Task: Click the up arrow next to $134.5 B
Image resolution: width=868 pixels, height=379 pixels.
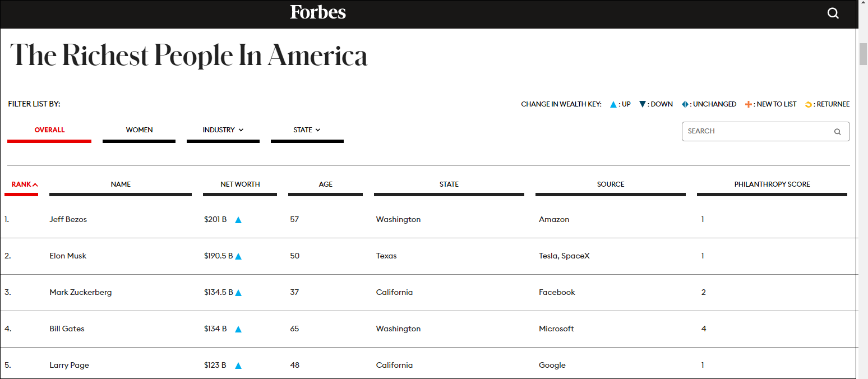Action: point(238,293)
